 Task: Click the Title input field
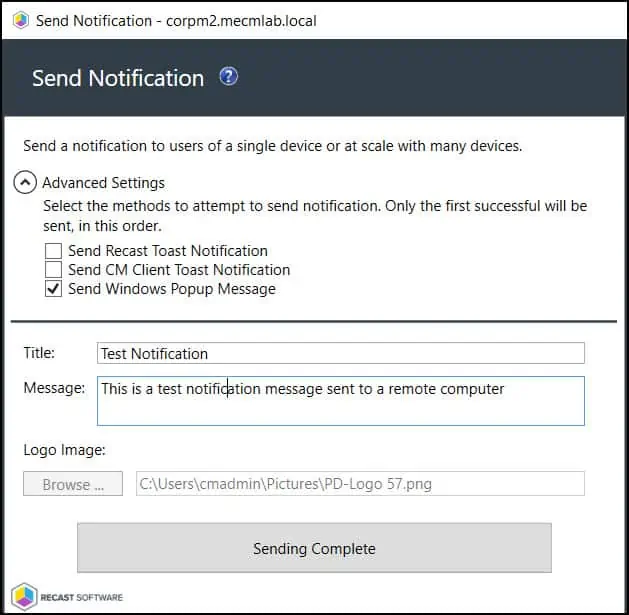pyautogui.click(x=341, y=353)
